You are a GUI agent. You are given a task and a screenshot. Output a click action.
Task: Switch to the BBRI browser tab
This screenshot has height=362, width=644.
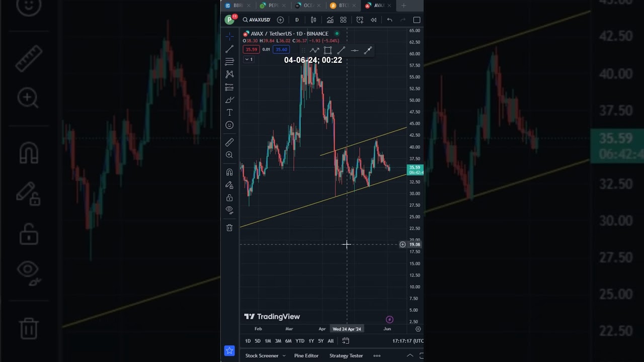pyautogui.click(x=237, y=6)
